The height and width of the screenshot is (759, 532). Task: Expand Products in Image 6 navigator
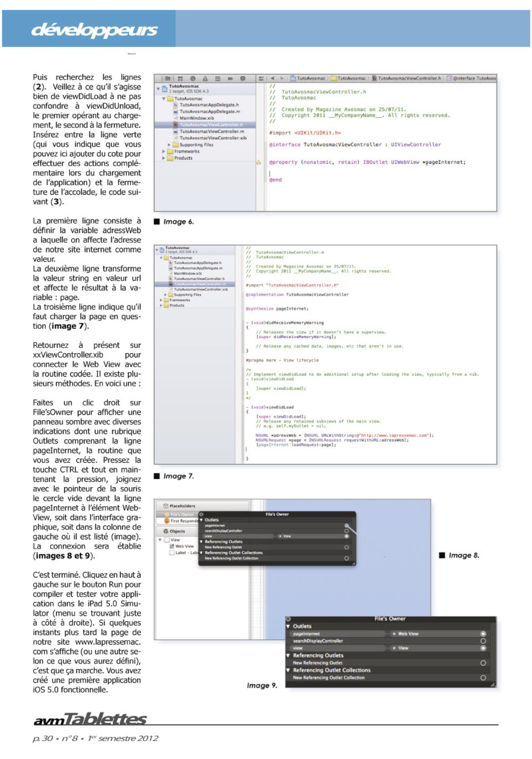(163, 158)
